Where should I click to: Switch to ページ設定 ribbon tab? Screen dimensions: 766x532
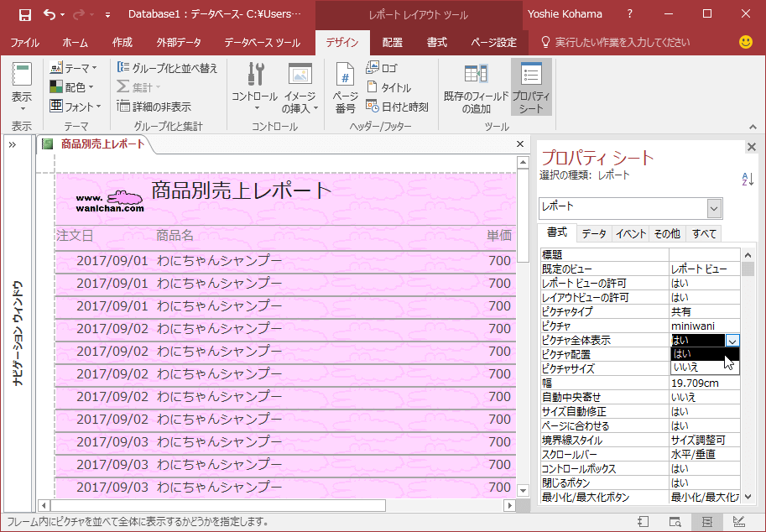493,43
